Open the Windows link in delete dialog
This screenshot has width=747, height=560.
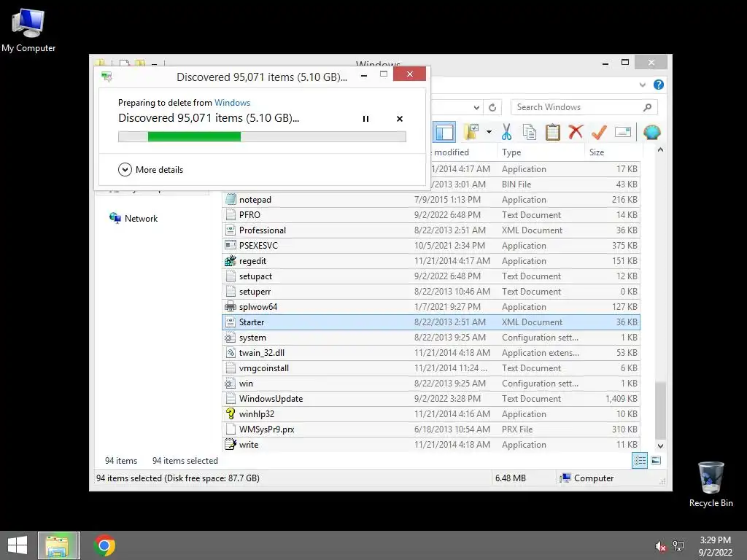pyautogui.click(x=232, y=102)
